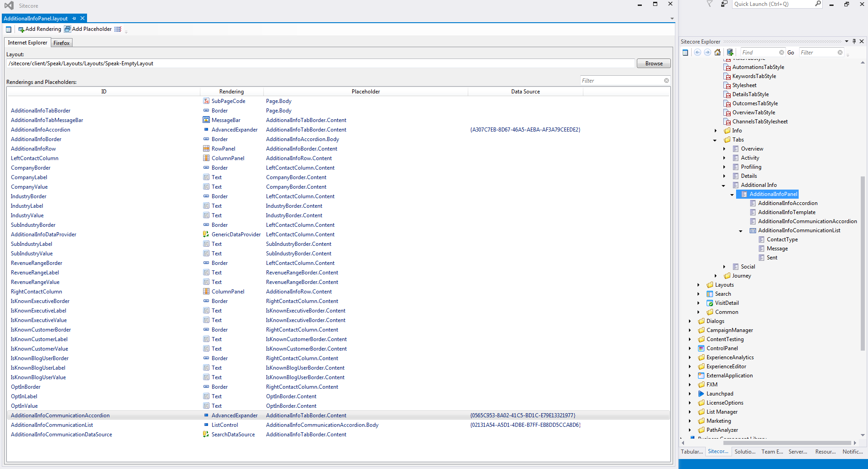The height and width of the screenshot is (469, 868).
Task: Click the ListControl rendering icon
Action: point(206,425)
